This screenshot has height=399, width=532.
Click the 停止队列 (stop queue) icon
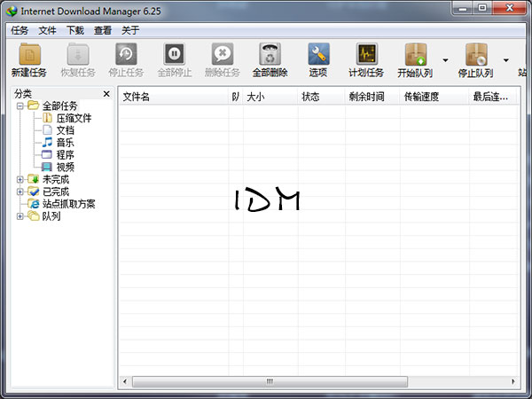pos(476,54)
